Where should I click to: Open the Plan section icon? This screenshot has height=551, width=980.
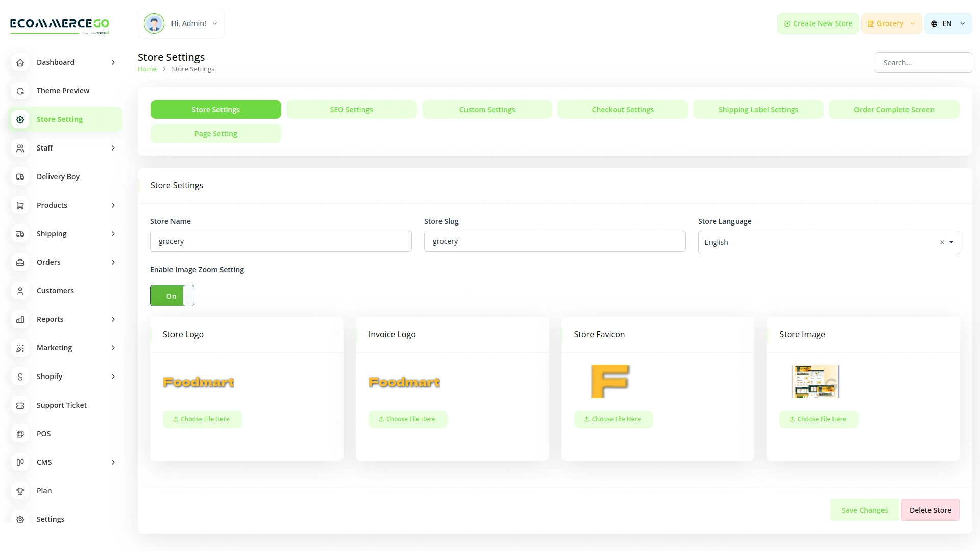click(x=20, y=490)
